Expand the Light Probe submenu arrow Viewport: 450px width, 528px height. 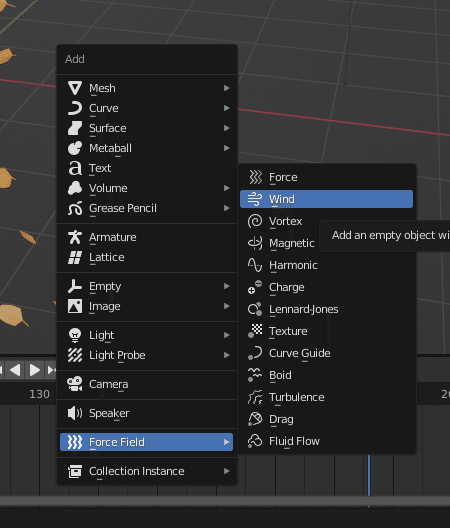227,355
